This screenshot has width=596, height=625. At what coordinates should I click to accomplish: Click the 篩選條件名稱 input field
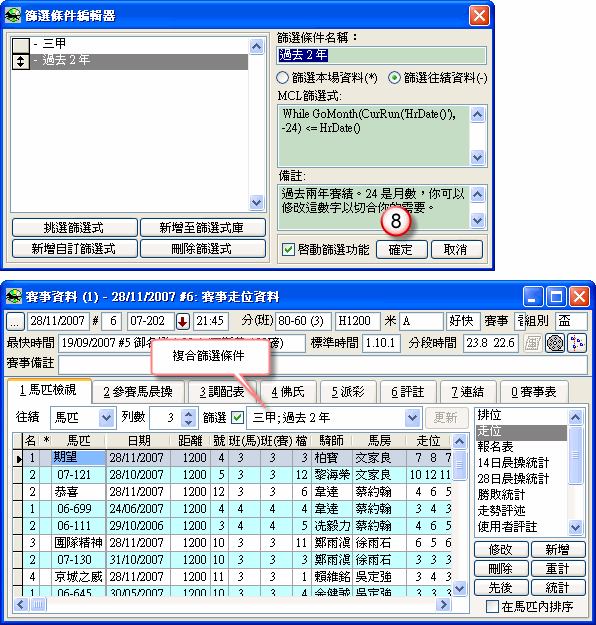point(382,55)
